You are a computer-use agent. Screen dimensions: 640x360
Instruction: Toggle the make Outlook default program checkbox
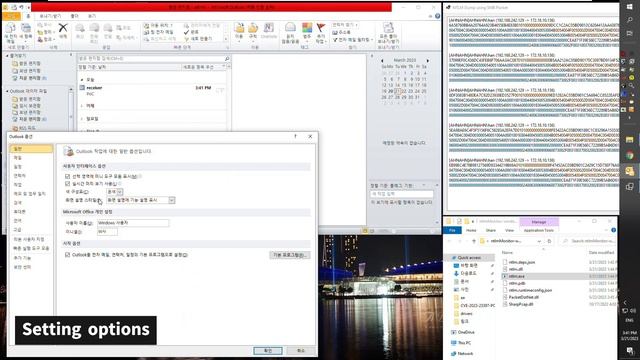pyautogui.click(x=67, y=255)
